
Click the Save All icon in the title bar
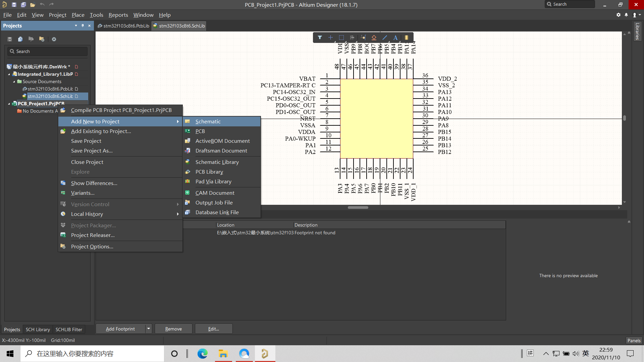[x=23, y=5]
